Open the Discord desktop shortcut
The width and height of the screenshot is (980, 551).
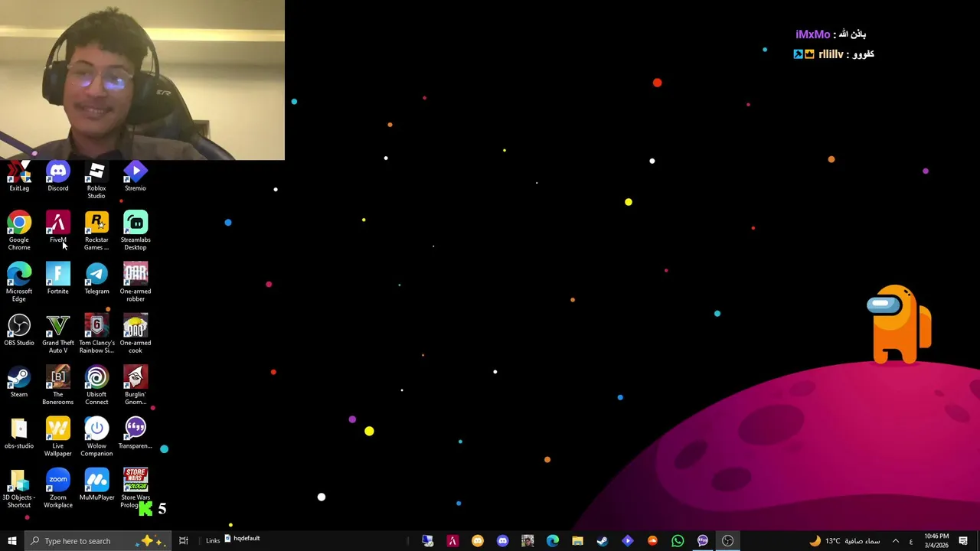coord(58,178)
